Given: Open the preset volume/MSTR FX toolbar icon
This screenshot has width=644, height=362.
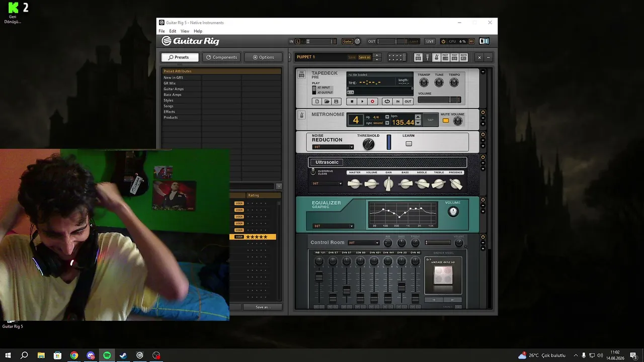Looking at the screenshot, I should 463,57.
